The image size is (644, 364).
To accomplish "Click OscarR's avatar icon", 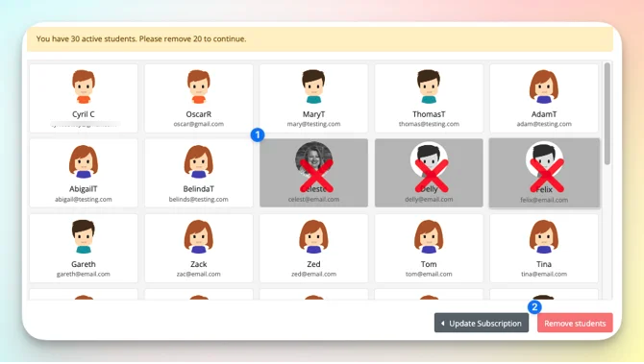I will (199, 86).
